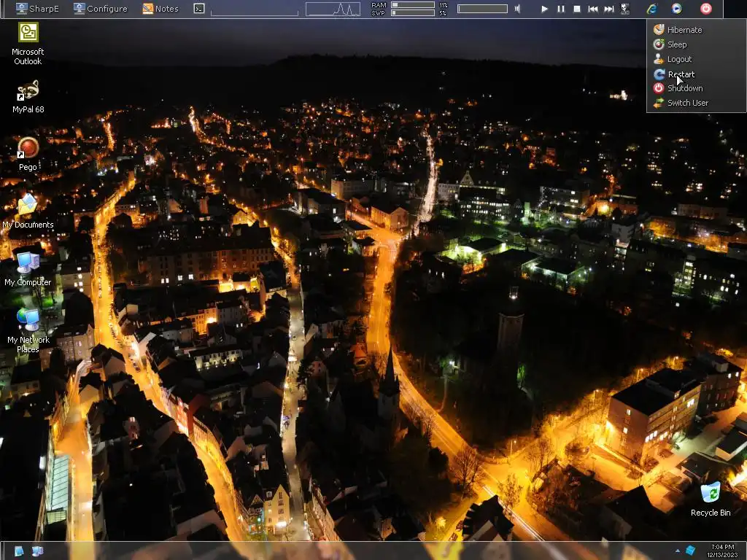The width and height of the screenshot is (747, 560).
Task: Click the SWP usage meter bar
Action: pyautogui.click(x=413, y=13)
